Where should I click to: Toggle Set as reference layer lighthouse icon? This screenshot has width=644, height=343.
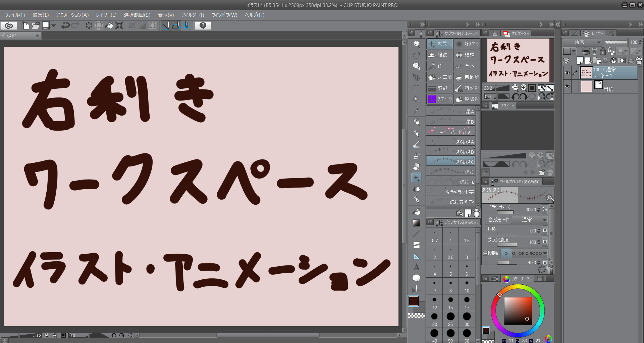595,51
